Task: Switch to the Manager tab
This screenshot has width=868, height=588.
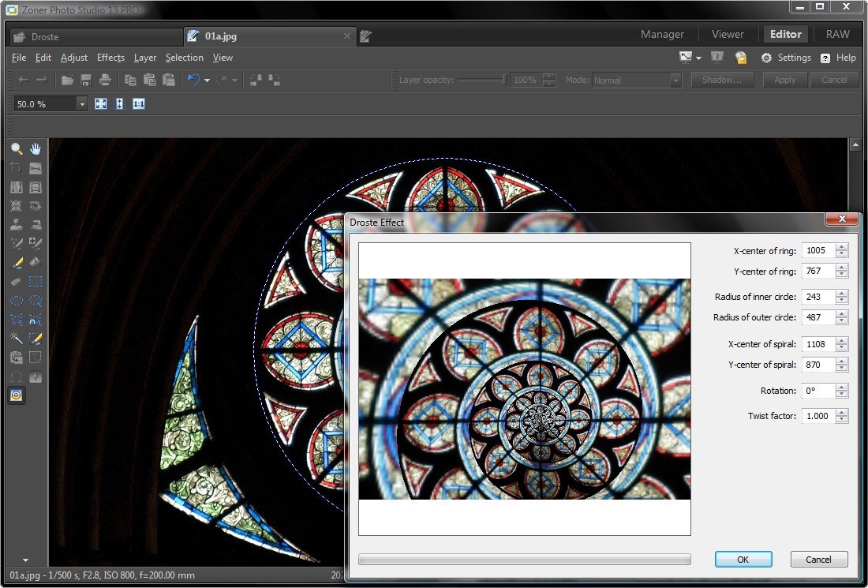Action: pos(662,34)
